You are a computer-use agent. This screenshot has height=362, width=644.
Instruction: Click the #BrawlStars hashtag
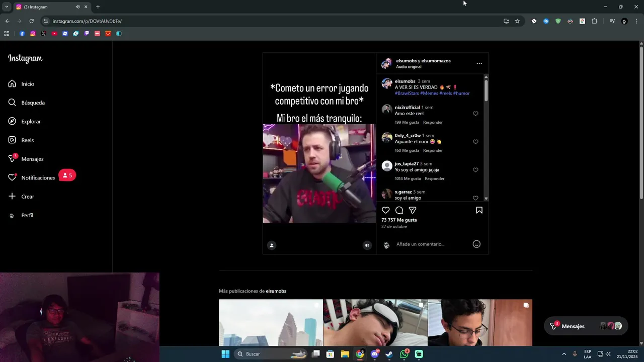(x=407, y=93)
